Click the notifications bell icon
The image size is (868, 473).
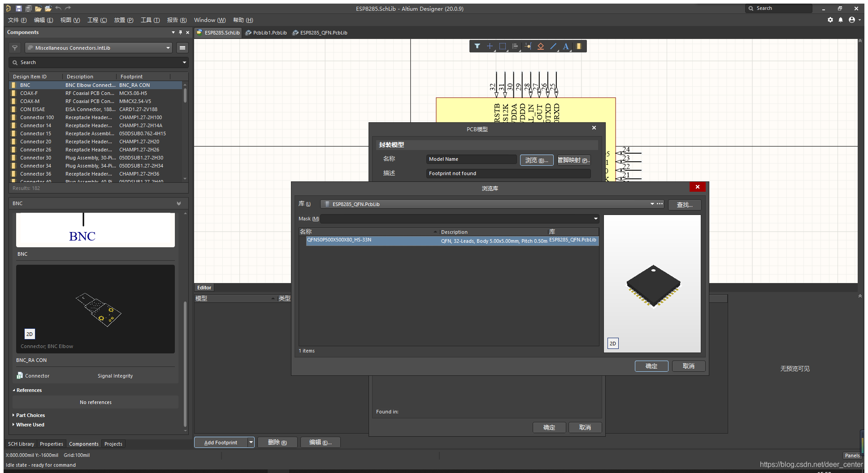841,20
